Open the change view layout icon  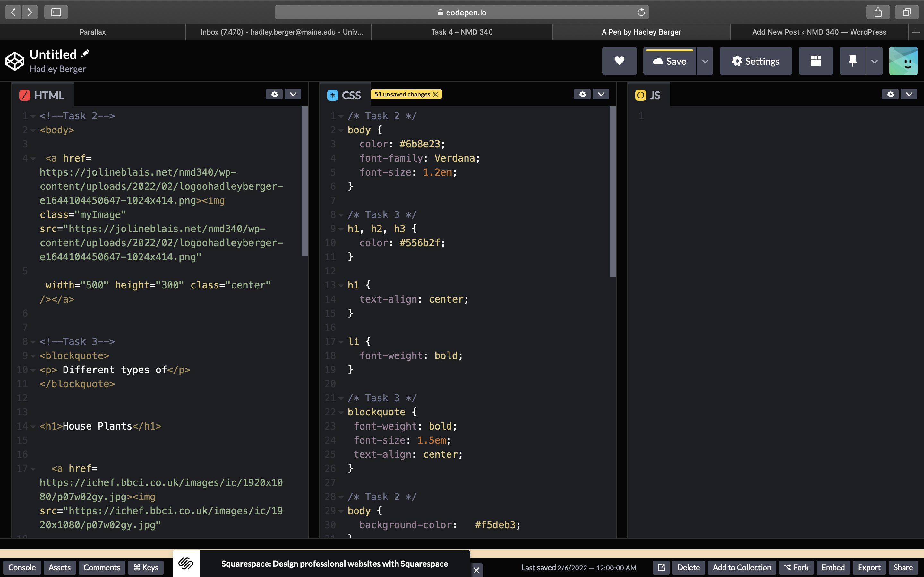[816, 61]
